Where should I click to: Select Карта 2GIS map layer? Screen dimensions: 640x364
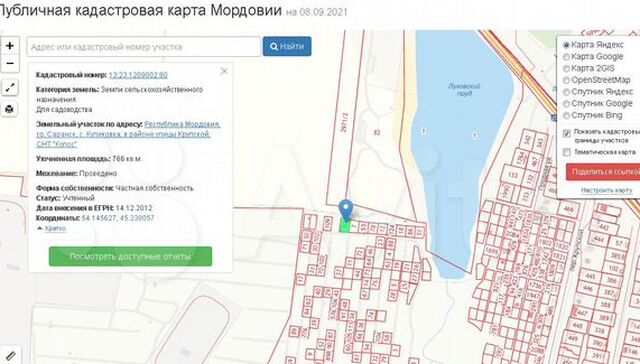coord(566,69)
